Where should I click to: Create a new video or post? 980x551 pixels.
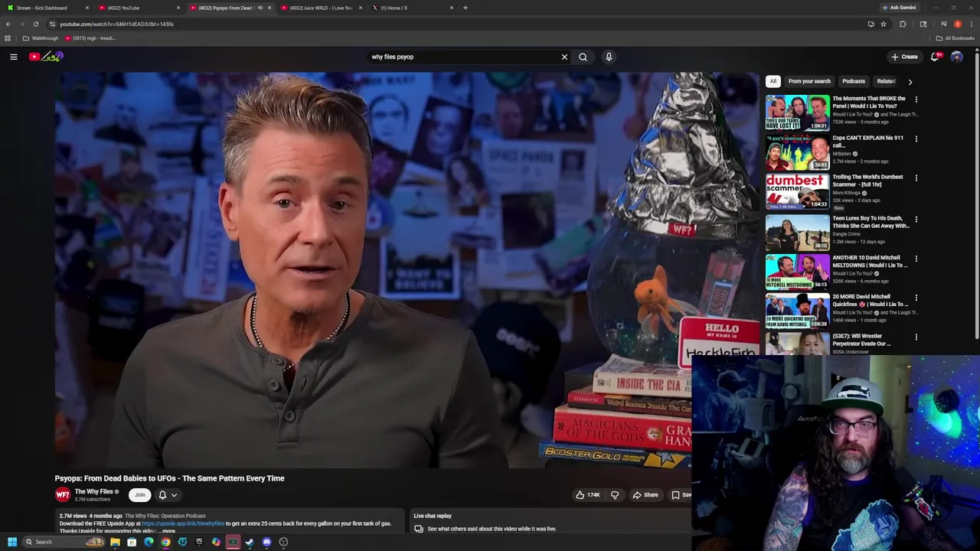pyautogui.click(x=904, y=57)
